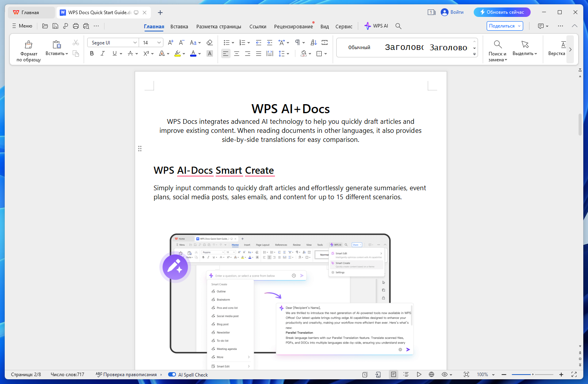The image size is (588, 384).
Task: Open Find and Replace tool
Action: pos(498,51)
